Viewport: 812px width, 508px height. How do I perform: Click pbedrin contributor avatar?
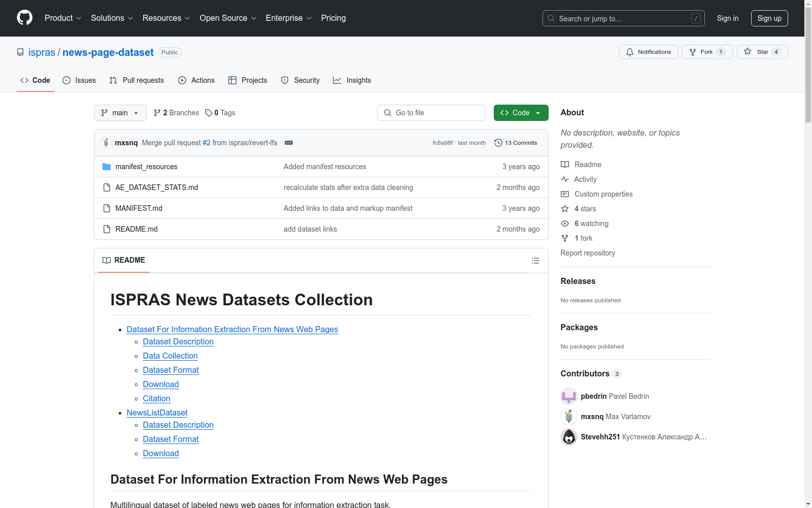pos(569,396)
